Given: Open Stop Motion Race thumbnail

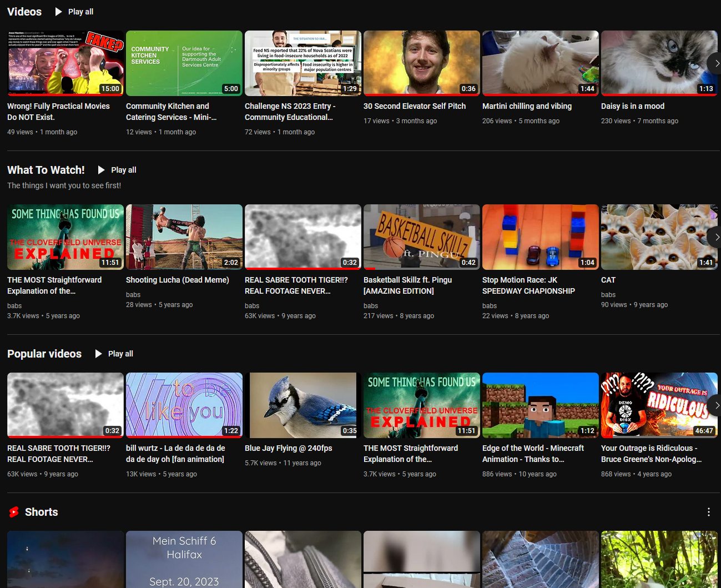Looking at the screenshot, I should click(541, 237).
